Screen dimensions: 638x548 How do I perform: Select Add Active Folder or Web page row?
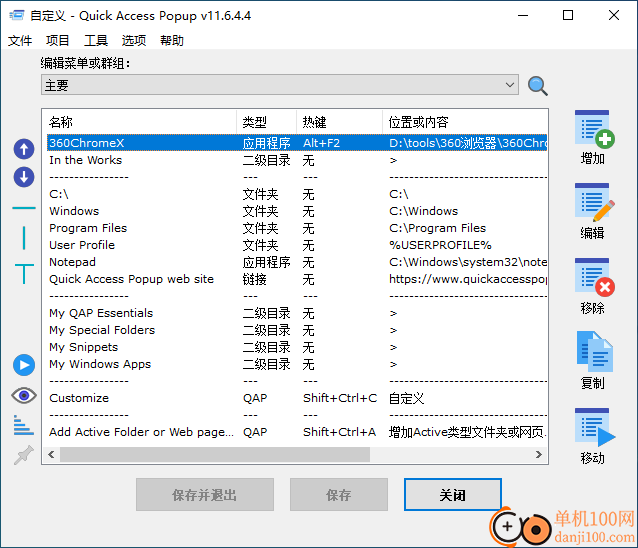pos(297,432)
